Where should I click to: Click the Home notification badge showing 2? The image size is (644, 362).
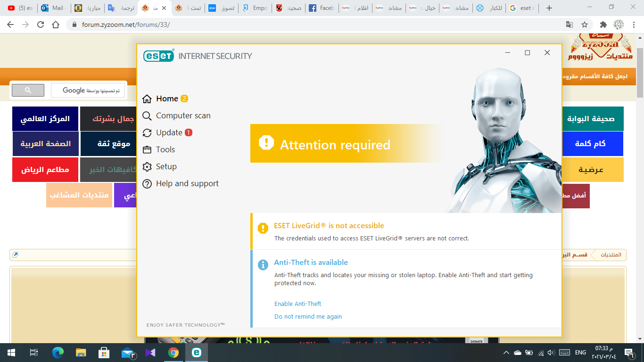(184, 99)
